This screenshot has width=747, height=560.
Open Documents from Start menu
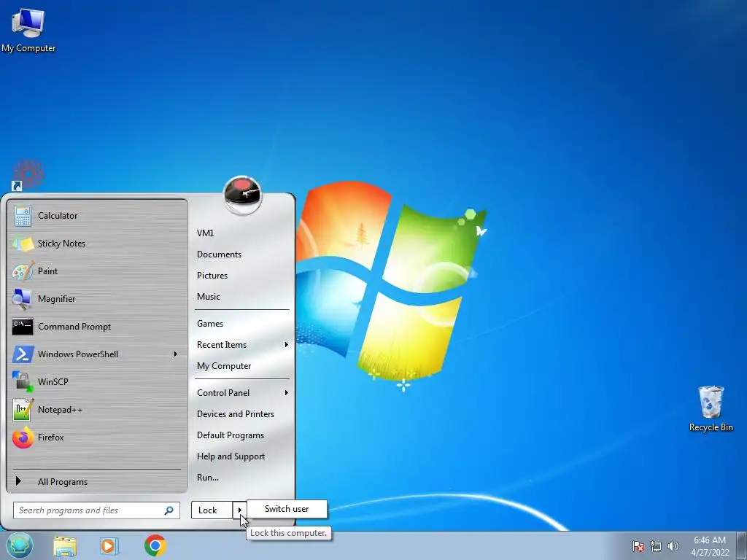tap(219, 254)
